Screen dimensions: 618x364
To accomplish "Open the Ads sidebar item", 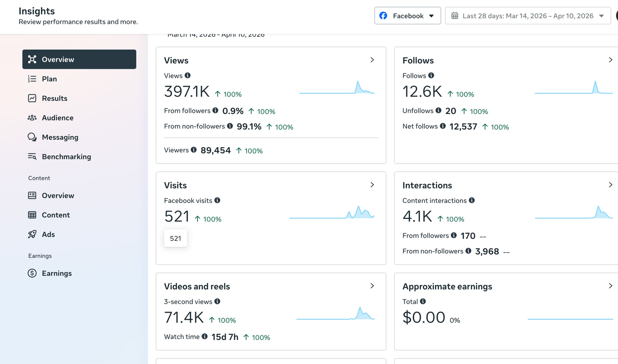I will coord(48,234).
